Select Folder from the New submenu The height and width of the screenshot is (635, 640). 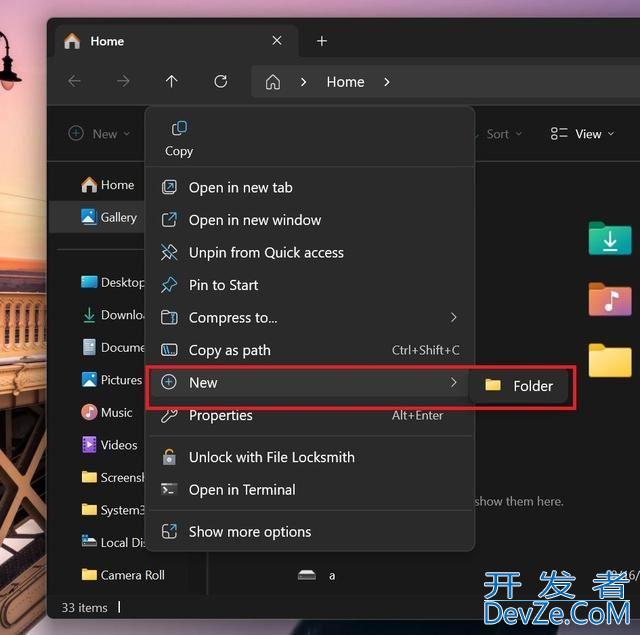[x=520, y=386]
